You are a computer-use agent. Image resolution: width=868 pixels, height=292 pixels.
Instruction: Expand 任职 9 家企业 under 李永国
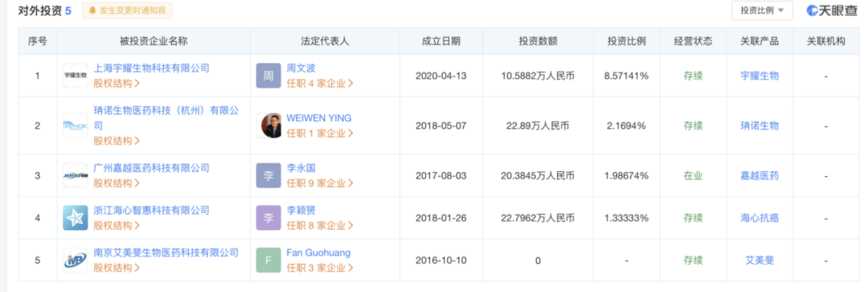coord(320,183)
